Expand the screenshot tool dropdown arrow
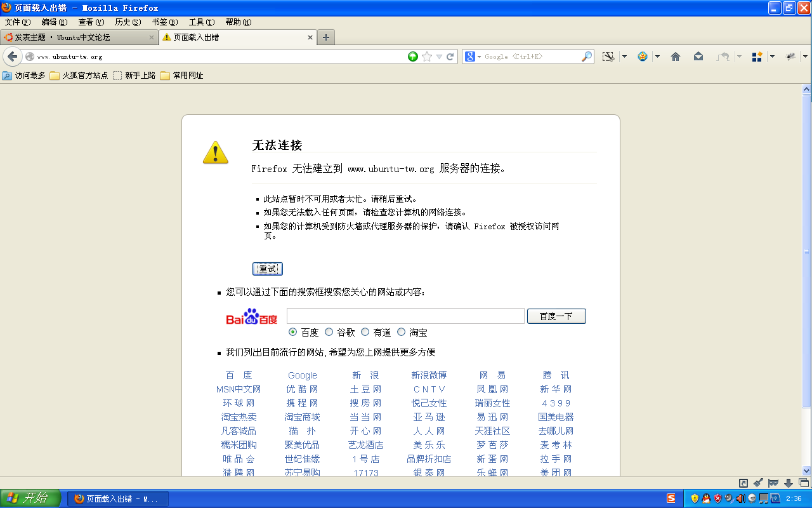The image size is (812, 508). (x=624, y=57)
